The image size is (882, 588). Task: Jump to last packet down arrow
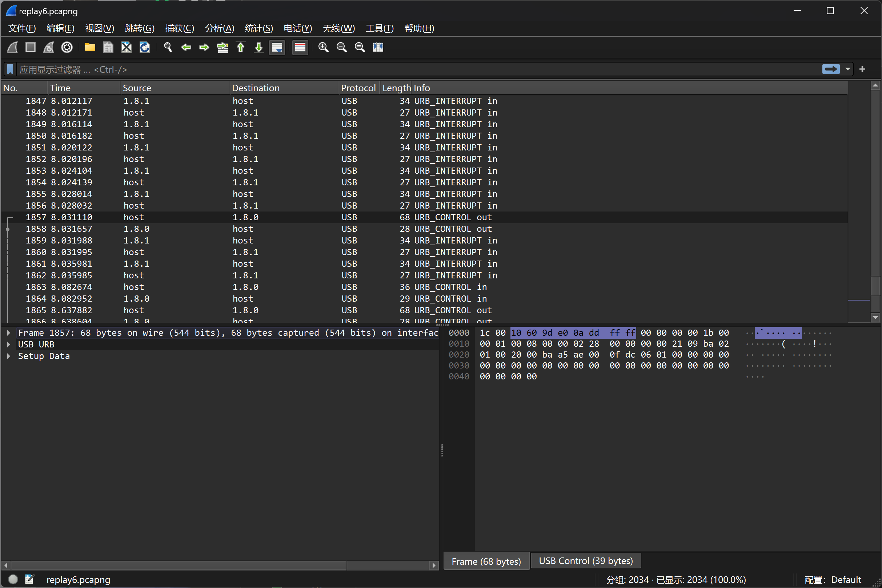[259, 48]
